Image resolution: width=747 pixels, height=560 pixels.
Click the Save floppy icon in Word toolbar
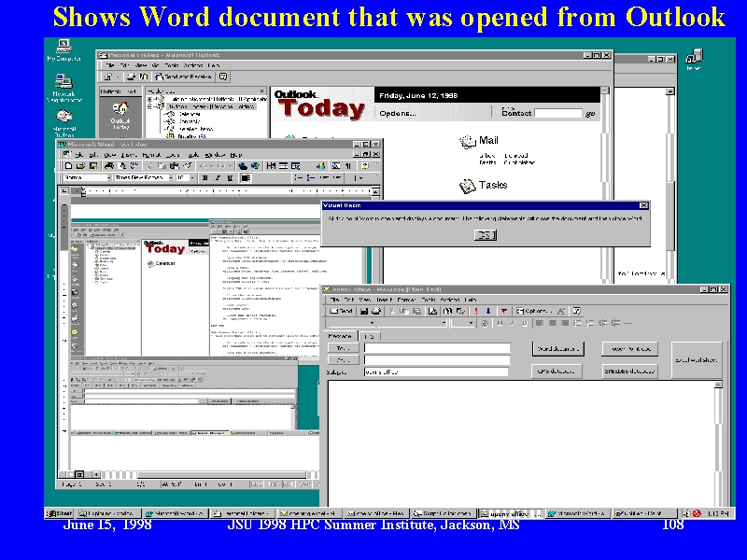click(x=92, y=166)
